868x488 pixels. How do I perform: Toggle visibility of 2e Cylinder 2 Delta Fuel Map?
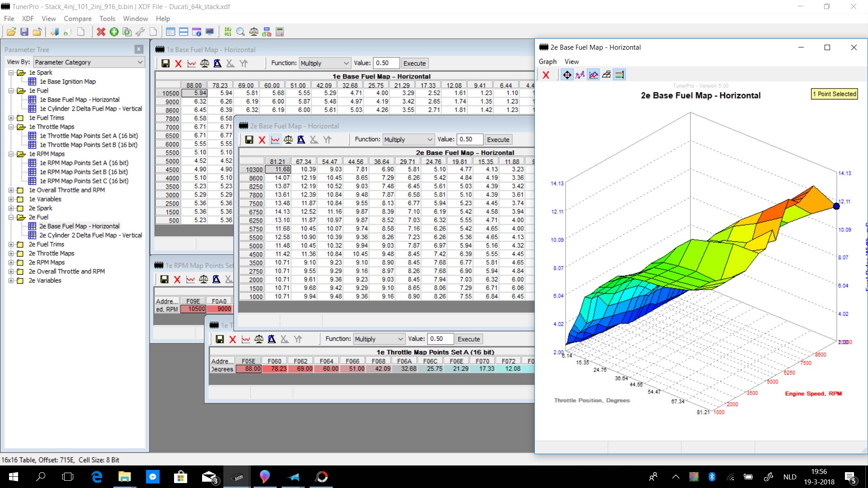tap(90, 235)
